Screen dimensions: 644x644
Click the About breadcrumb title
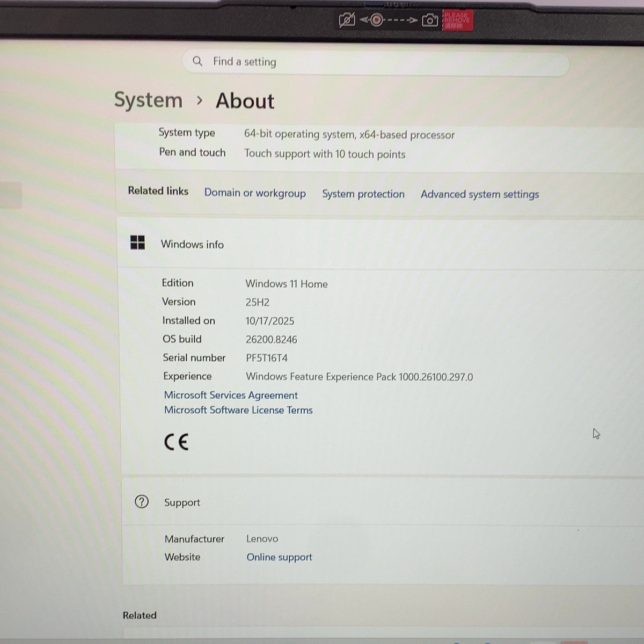(245, 101)
